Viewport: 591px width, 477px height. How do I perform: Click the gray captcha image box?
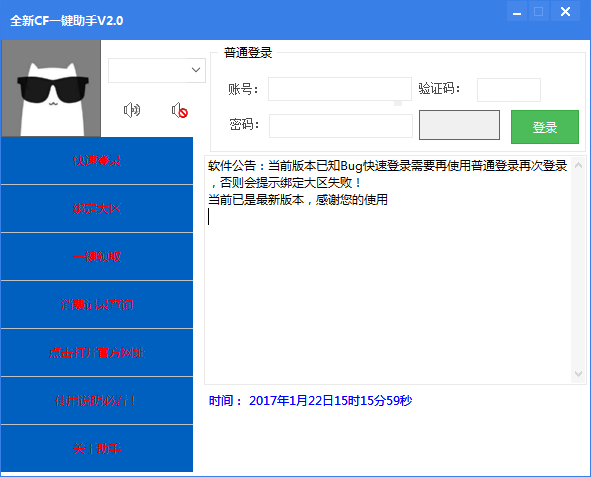click(x=459, y=125)
